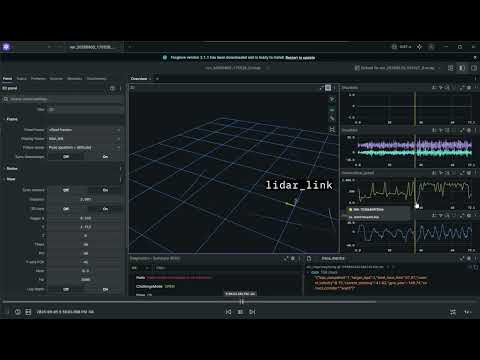Click the search panel settings field

point(63,99)
